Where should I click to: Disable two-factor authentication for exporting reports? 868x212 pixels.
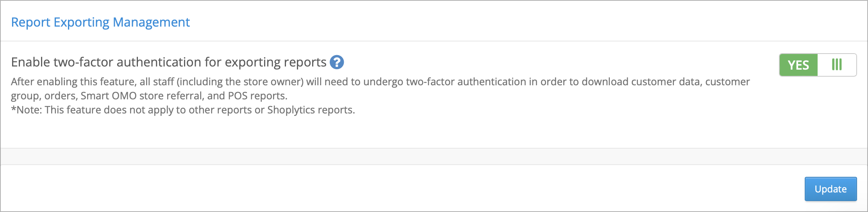[818, 65]
